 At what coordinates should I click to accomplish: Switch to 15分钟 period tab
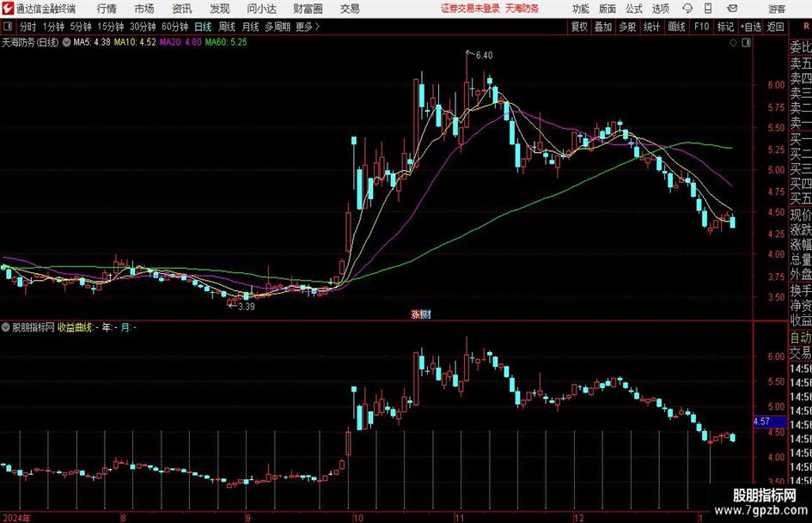[111, 27]
